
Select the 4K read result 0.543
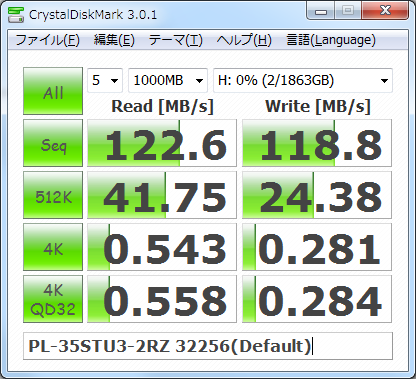pos(162,247)
